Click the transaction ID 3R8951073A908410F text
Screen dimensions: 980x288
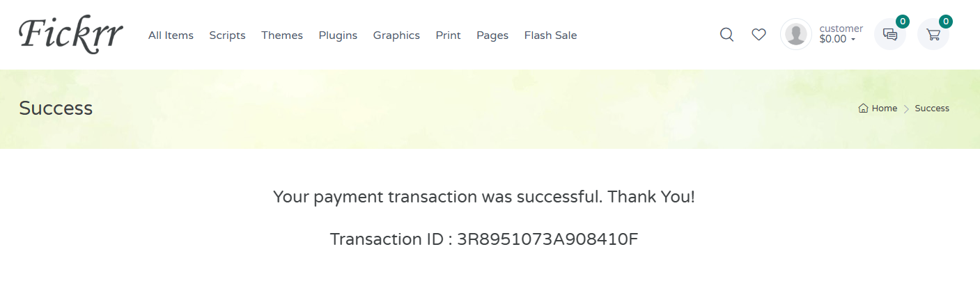pos(547,239)
